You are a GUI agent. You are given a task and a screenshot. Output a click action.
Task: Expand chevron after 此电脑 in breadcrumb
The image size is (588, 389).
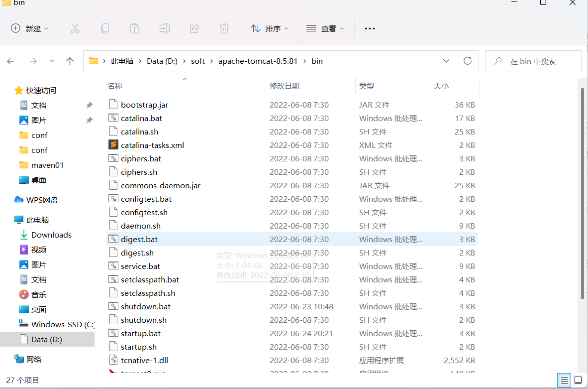pos(140,61)
